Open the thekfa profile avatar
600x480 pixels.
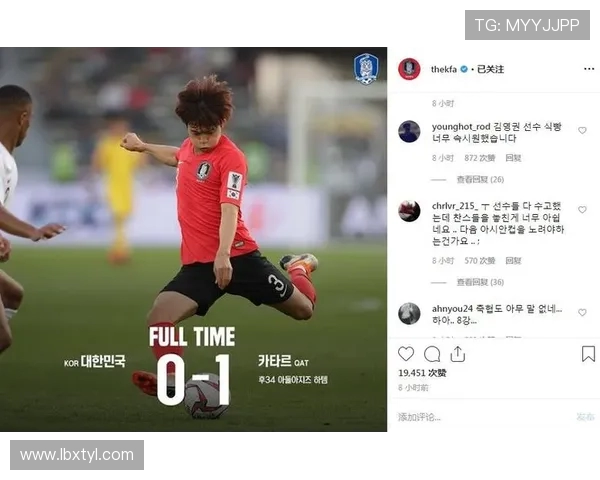click(409, 69)
